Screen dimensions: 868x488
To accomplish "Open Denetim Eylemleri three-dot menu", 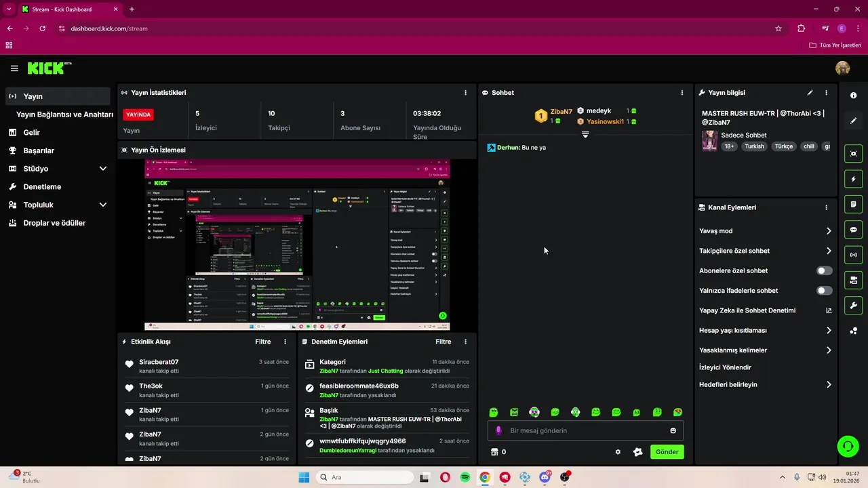I will [x=465, y=342].
